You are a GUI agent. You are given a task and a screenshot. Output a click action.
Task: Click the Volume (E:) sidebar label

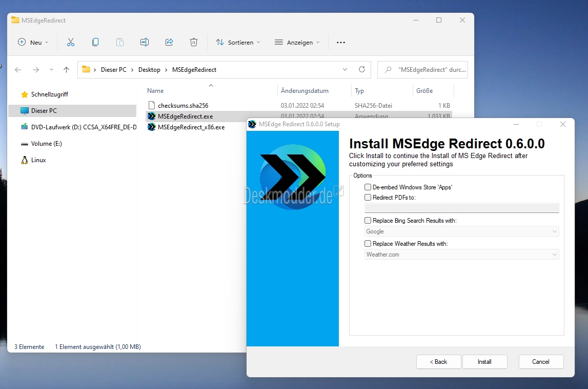(47, 144)
